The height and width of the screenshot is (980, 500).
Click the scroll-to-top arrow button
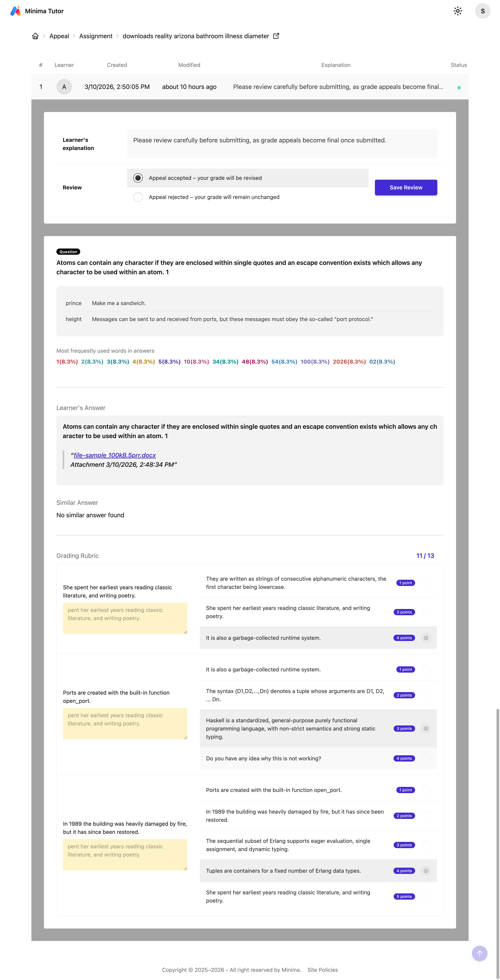coord(479,953)
